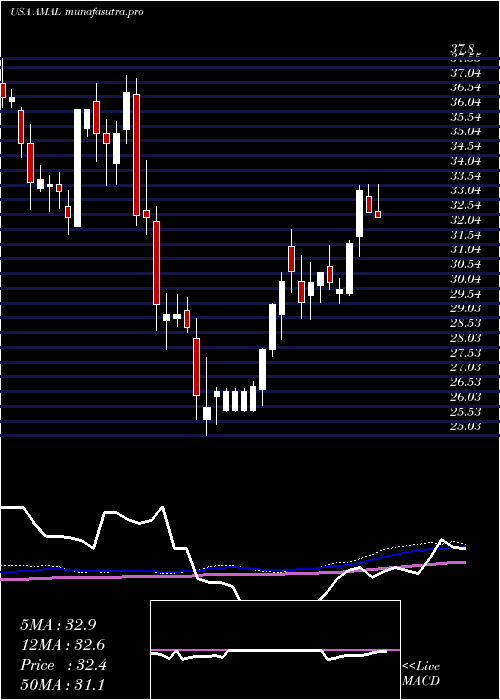Select the 25.03 price axis label
Screen dimensions: 500x700
(466, 426)
